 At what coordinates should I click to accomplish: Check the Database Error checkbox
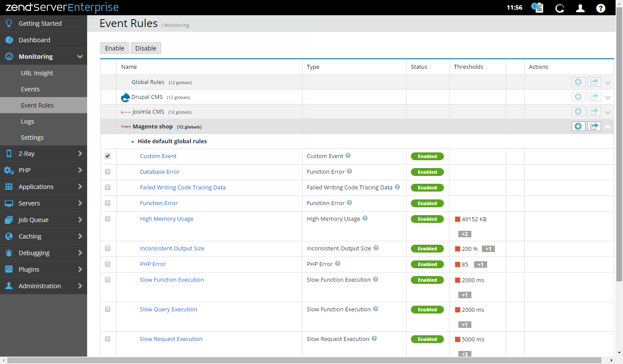coord(108,172)
